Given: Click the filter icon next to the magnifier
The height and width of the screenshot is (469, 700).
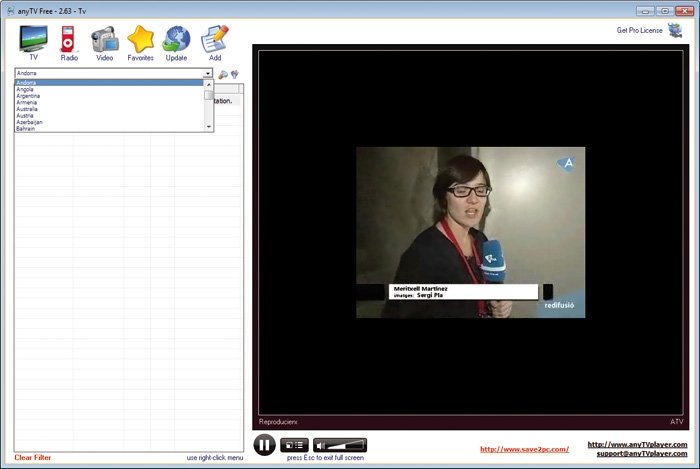Looking at the screenshot, I should coord(235,74).
